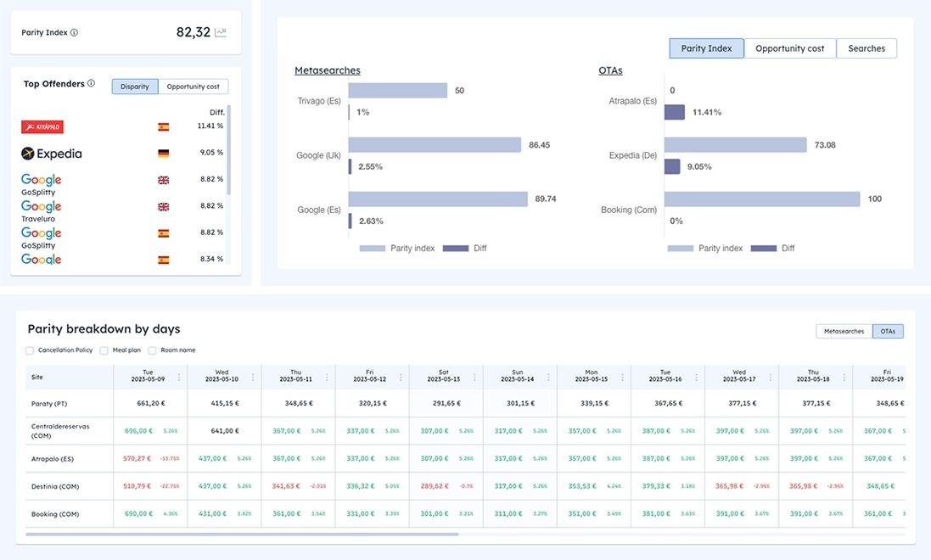This screenshot has width=931, height=560.
Task: Click the Booking (Com) parity index bar
Action: click(x=762, y=199)
